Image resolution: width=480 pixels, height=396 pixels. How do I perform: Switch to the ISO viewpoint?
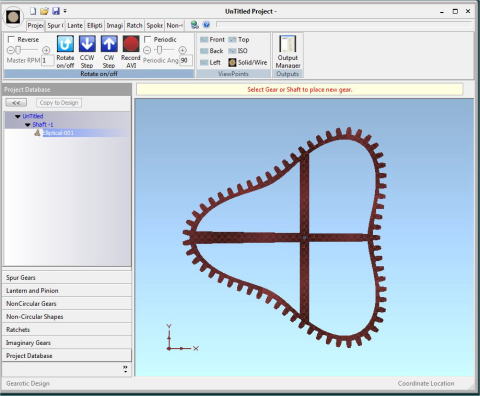238,51
